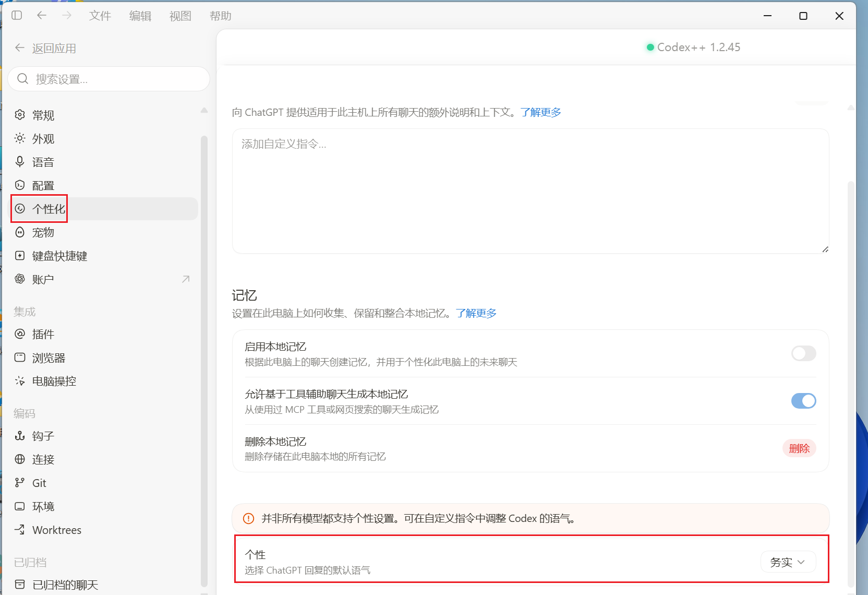Screen dimensions: 868x595
Task: Click the main panel vertical scrollbar
Action: 851,384
